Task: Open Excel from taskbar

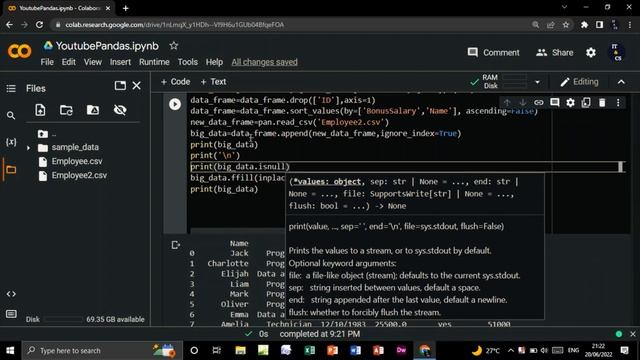Action: pos(309,351)
